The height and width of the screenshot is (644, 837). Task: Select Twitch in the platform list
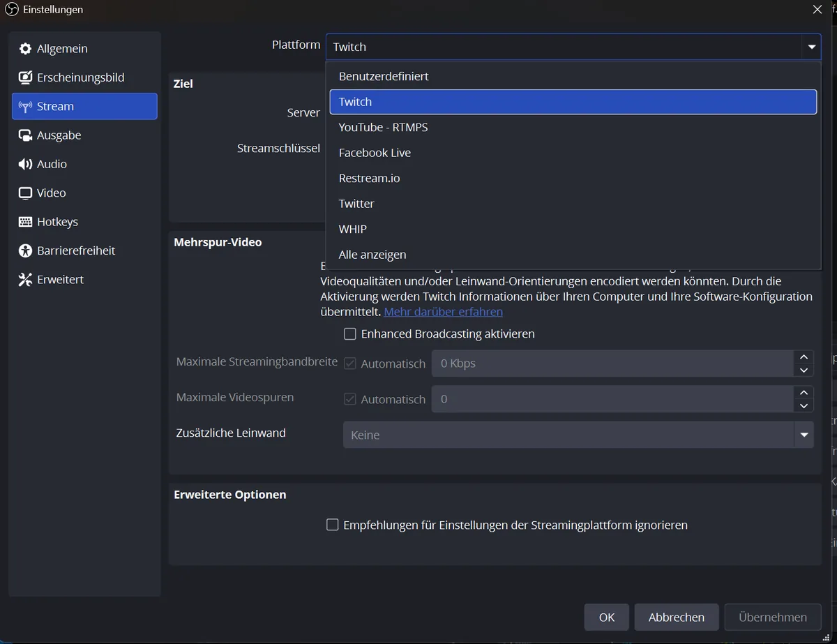pos(573,102)
